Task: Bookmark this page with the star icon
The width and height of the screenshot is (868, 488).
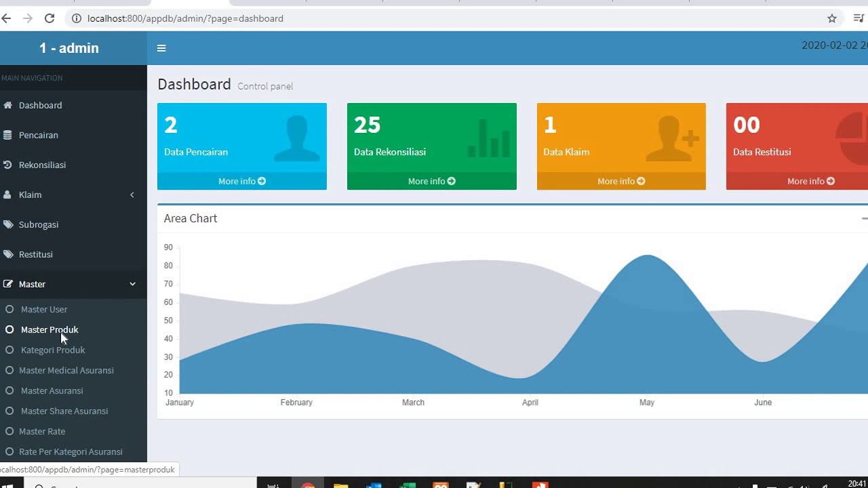Action: click(832, 18)
